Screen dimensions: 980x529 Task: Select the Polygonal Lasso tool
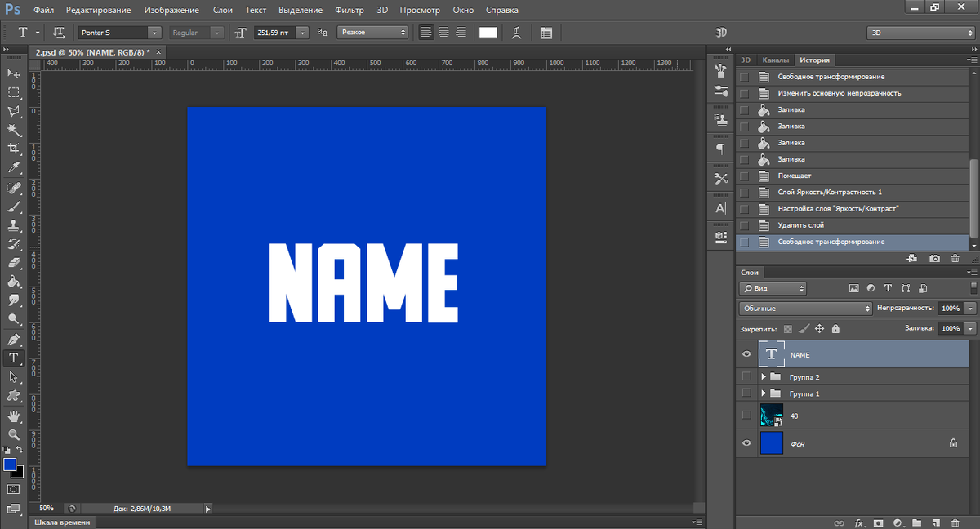click(x=14, y=111)
